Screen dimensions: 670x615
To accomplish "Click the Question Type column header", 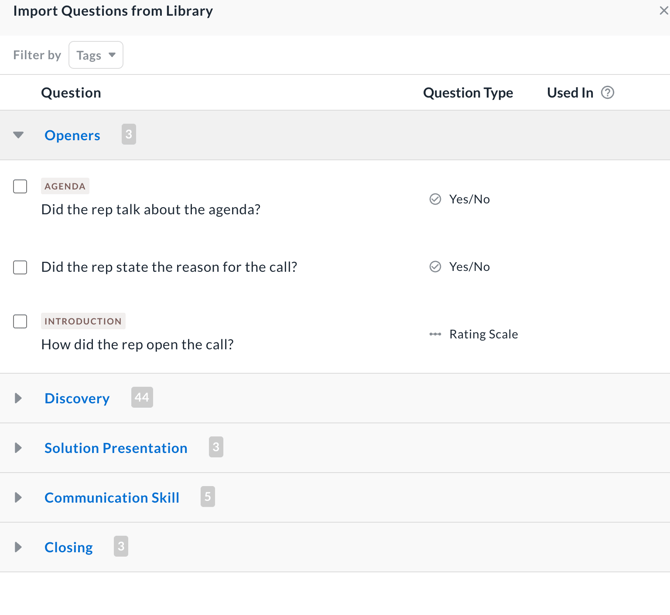I will [467, 93].
